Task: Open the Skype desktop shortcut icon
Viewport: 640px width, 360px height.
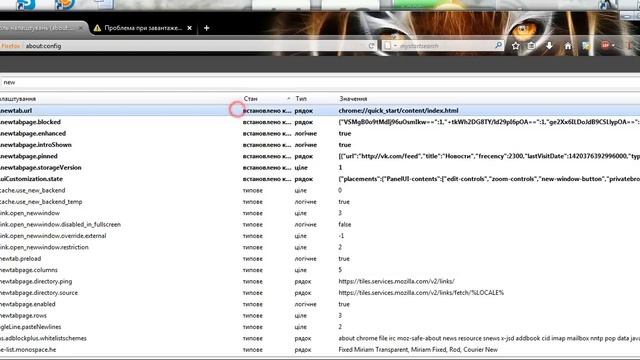Action: 25,4
